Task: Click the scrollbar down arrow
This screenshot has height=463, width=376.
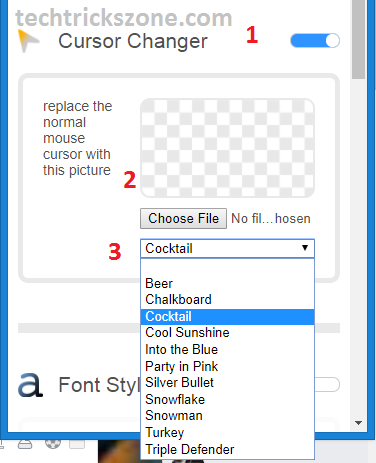Action: [x=359, y=423]
